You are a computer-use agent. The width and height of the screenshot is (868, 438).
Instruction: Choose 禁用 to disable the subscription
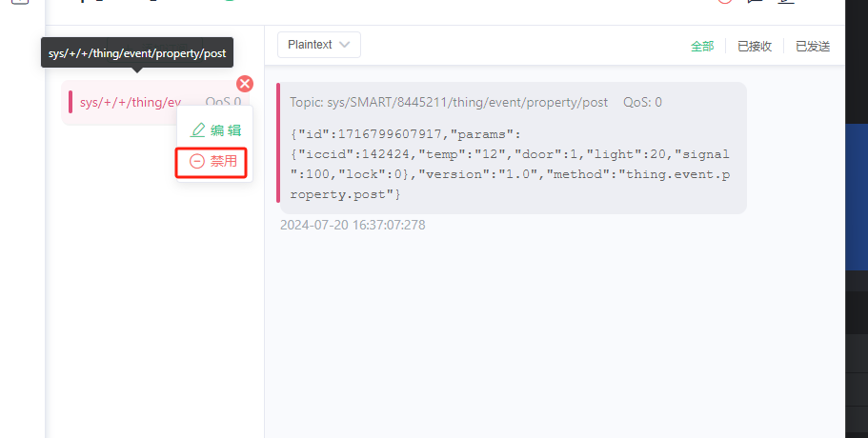pos(212,162)
